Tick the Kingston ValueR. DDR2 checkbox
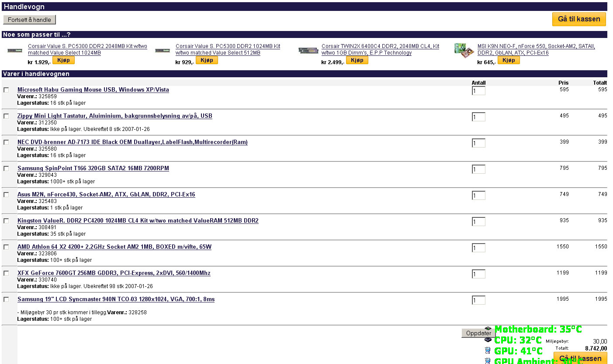This screenshot has height=364, width=613. pos(6,221)
